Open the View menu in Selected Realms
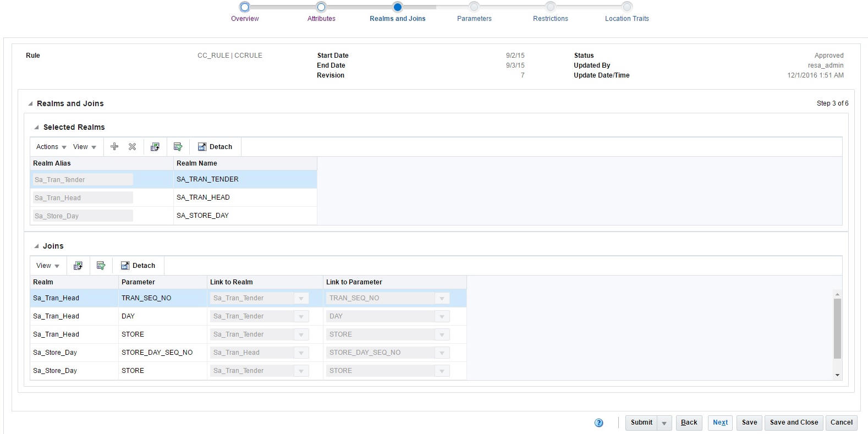 (x=85, y=147)
